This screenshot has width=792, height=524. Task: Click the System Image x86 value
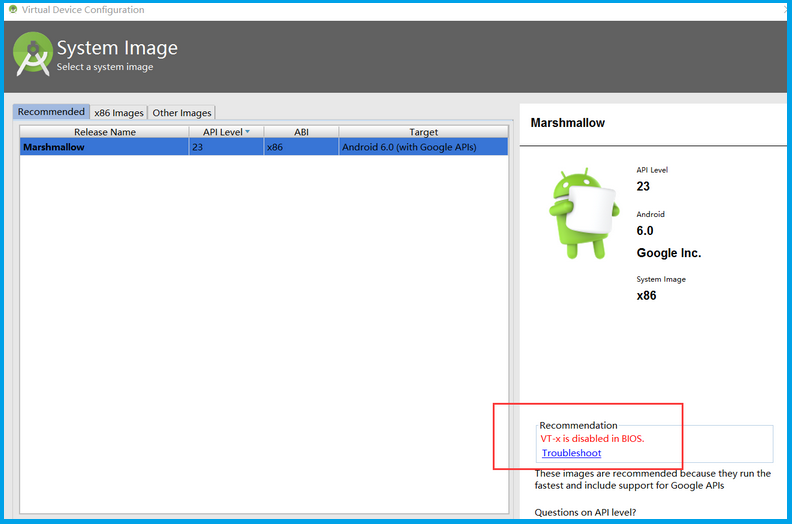646,296
